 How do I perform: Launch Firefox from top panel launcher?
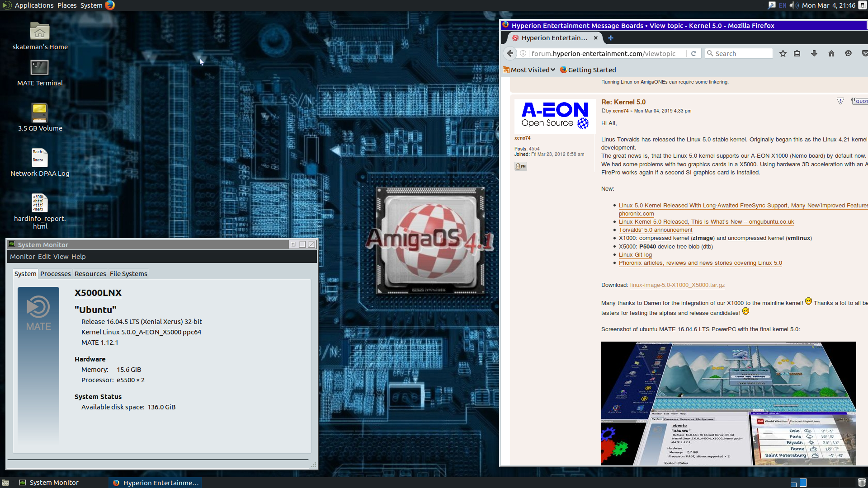(110, 5)
